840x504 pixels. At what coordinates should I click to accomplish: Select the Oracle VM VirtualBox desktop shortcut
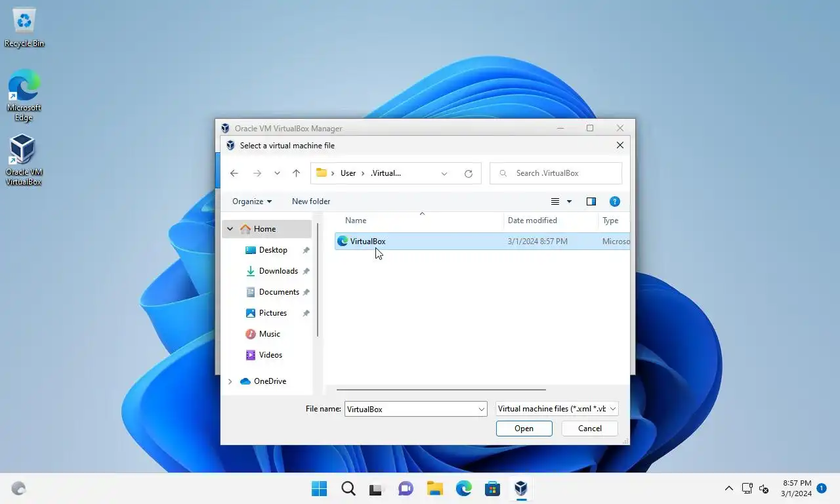tap(24, 159)
